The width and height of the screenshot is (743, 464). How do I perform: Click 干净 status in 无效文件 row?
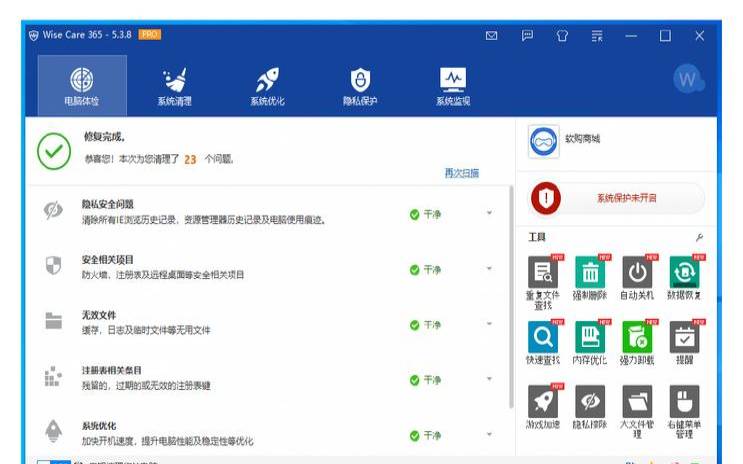pyautogui.click(x=426, y=325)
